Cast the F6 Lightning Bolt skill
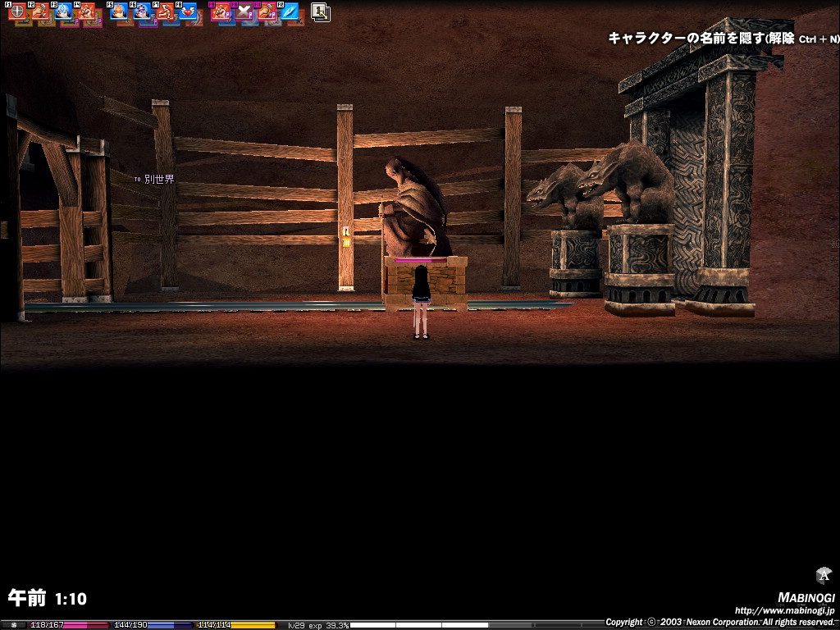This screenshot has height=630, width=840. click(142, 11)
